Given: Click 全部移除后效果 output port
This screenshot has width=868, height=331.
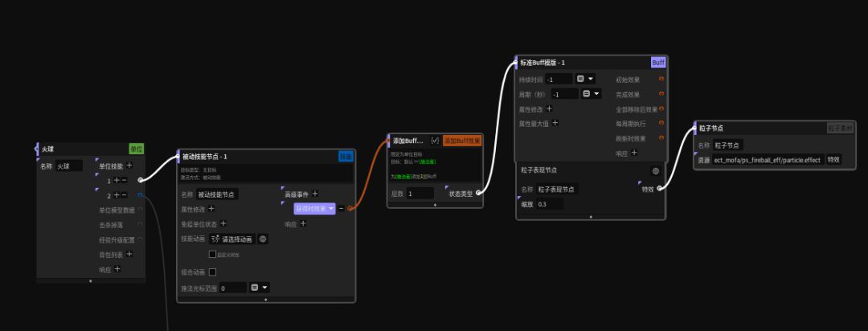Looking at the screenshot, I should (661, 109).
